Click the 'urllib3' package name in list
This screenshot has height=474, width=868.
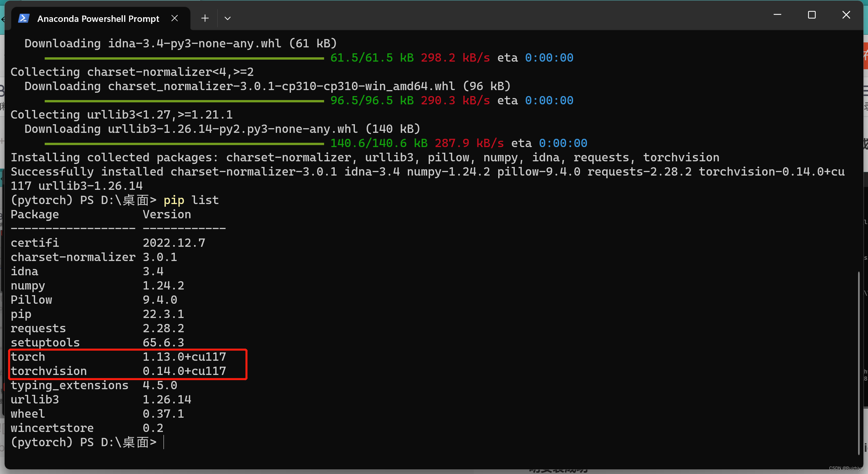pyautogui.click(x=35, y=399)
